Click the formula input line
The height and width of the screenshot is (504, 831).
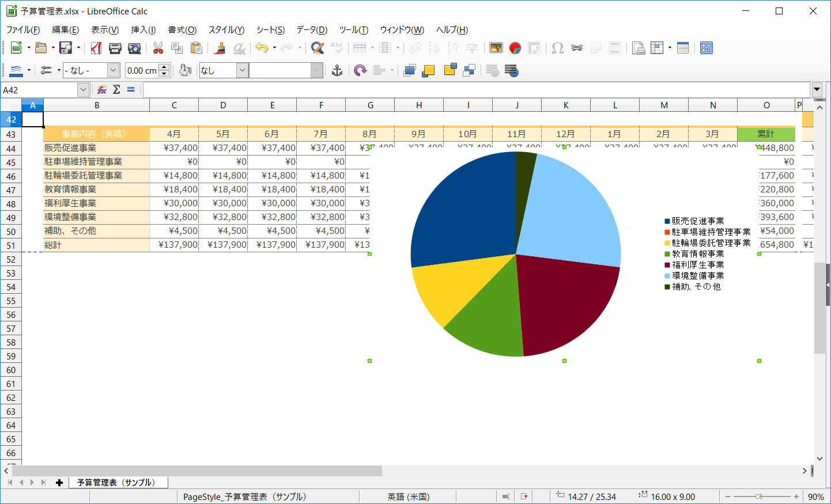477,90
